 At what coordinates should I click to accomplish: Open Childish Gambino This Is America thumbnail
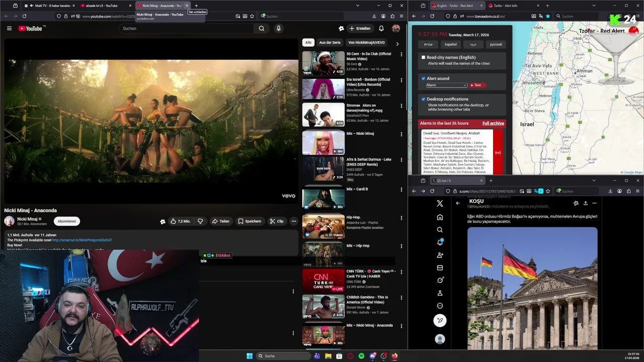(x=324, y=307)
